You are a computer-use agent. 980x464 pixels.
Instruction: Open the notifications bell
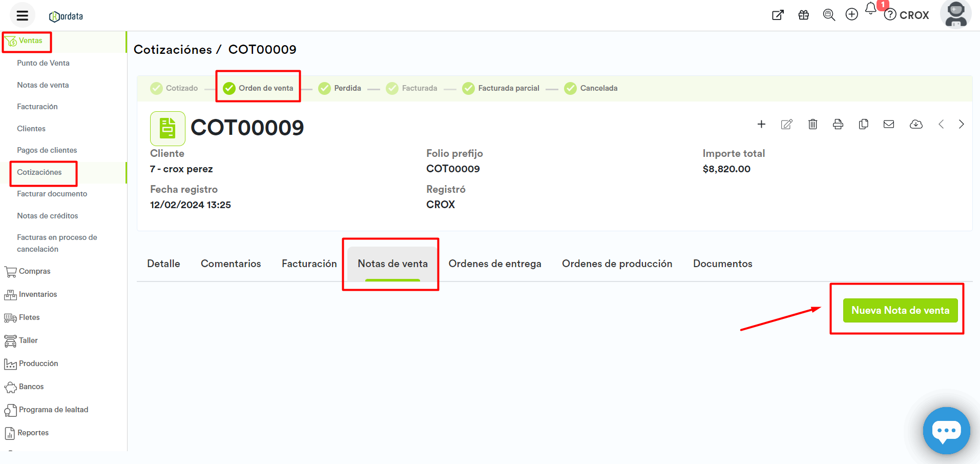click(870, 9)
